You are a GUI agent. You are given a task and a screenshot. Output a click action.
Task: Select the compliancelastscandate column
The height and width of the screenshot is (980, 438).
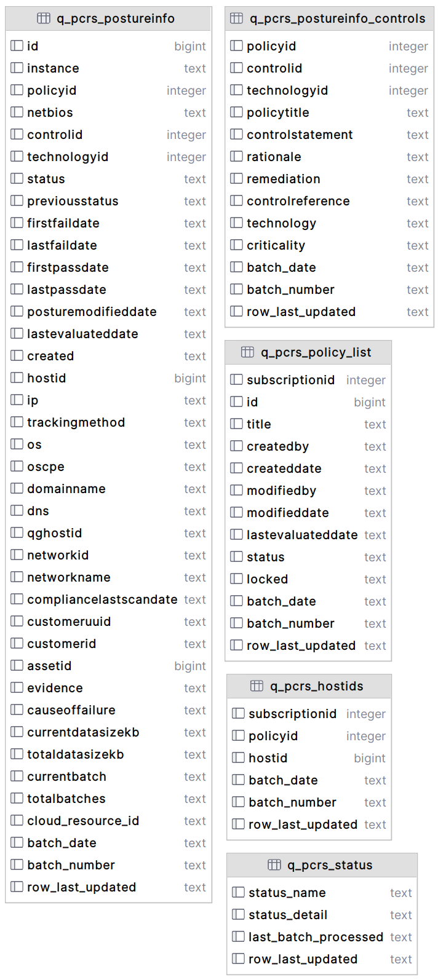[102, 599]
